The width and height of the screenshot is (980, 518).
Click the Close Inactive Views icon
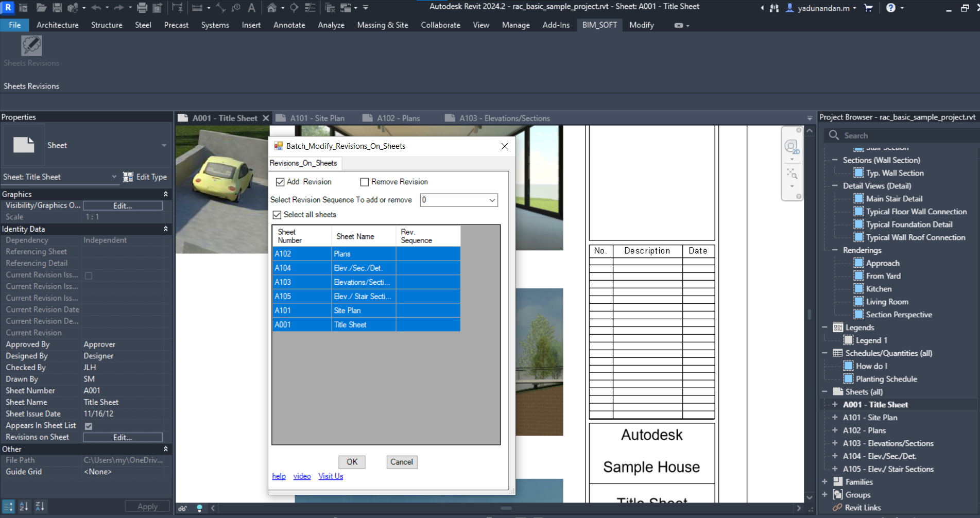(330, 8)
